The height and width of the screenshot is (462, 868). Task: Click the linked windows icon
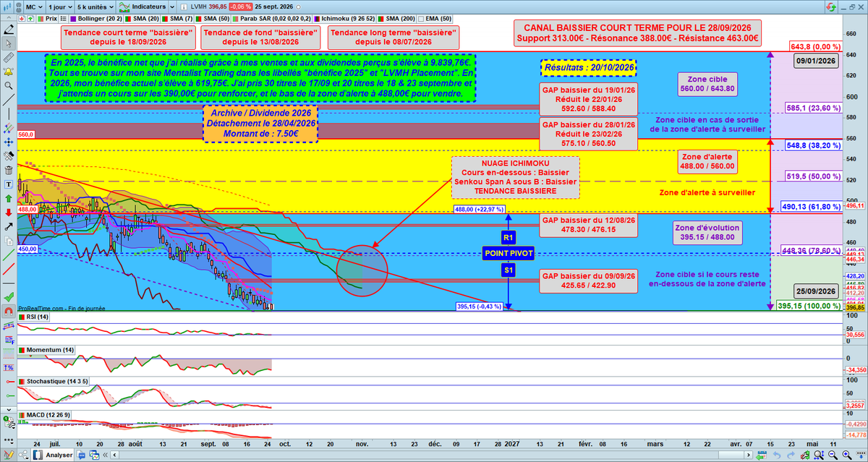(95, 455)
